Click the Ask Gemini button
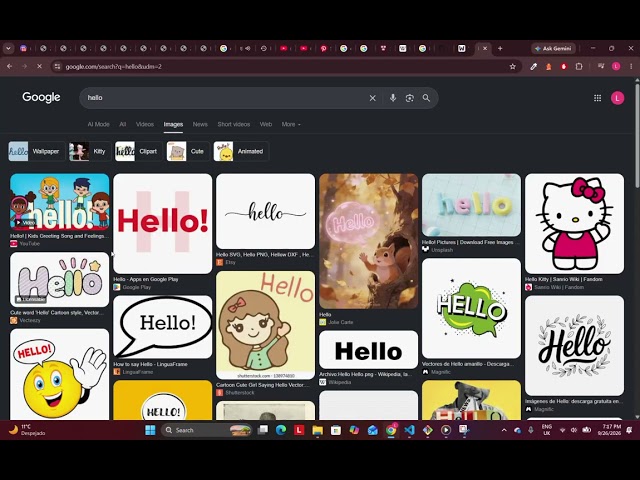 (x=553, y=49)
